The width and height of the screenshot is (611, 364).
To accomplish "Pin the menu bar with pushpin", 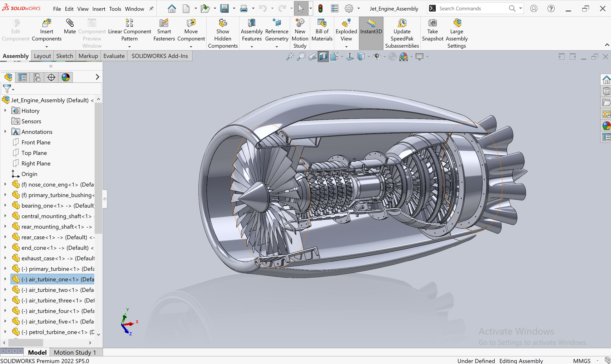I will tap(151, 9).
